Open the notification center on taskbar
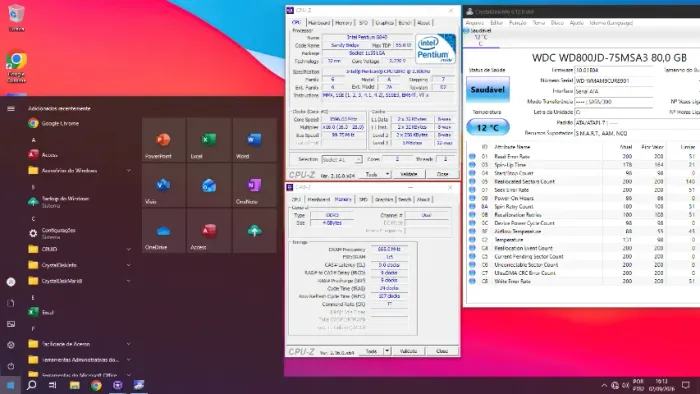The height and width of the screenshot is (394, 700). click(686, 385)
